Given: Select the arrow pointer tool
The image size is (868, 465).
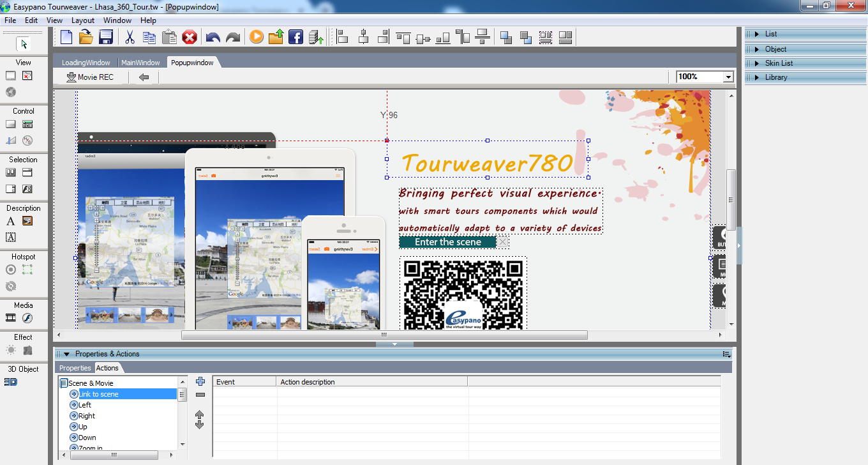Looking at the screenshot, I should pos(24,44).
